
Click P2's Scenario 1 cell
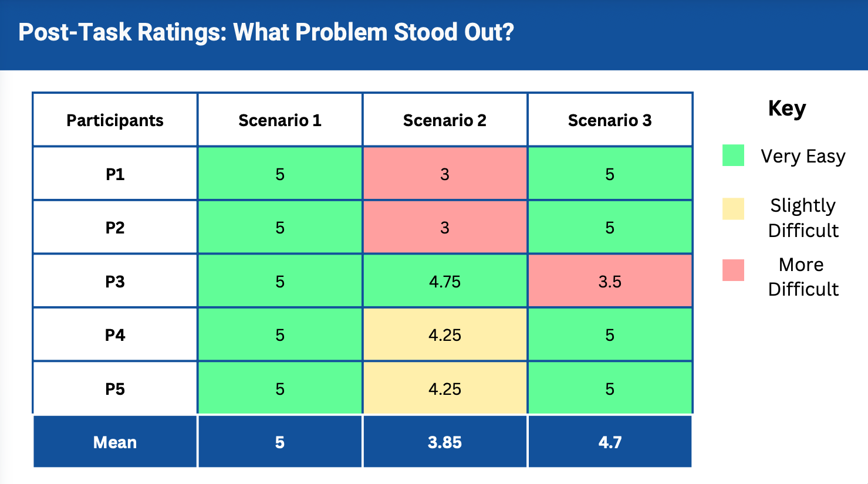click(x=280, y=228)
